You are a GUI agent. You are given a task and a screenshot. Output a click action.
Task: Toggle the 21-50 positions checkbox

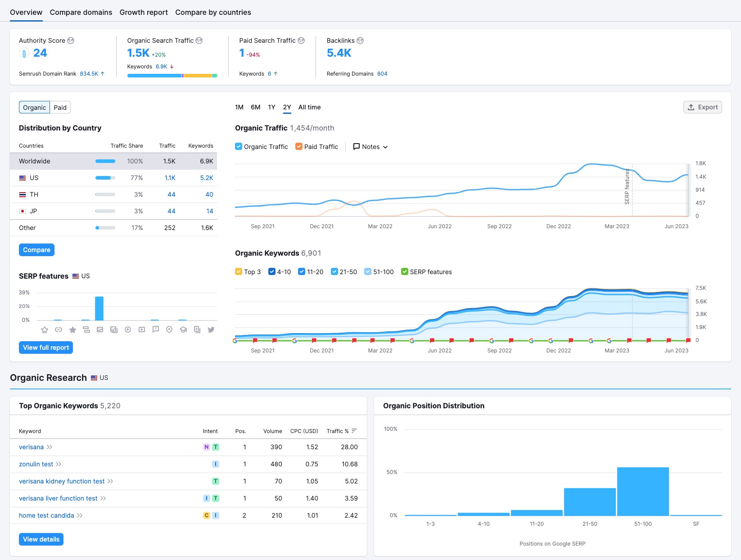pyautogui.click(x=334, y=271)
